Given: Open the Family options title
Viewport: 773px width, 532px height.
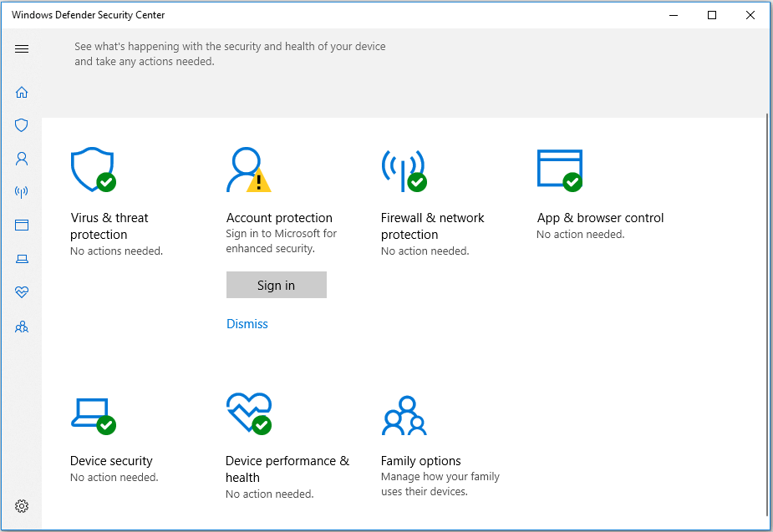Looking at the screenshot, I should pyautogui.click(x=421, y=460).
